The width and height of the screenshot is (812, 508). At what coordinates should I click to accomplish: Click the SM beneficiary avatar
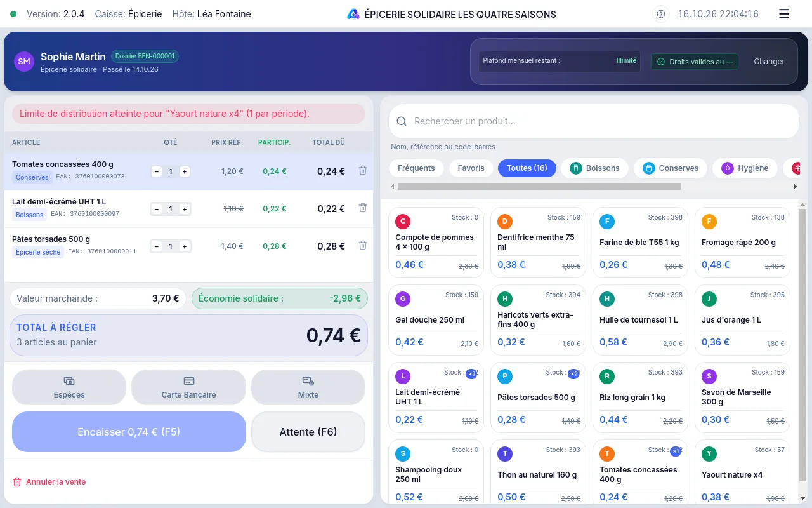24,62
